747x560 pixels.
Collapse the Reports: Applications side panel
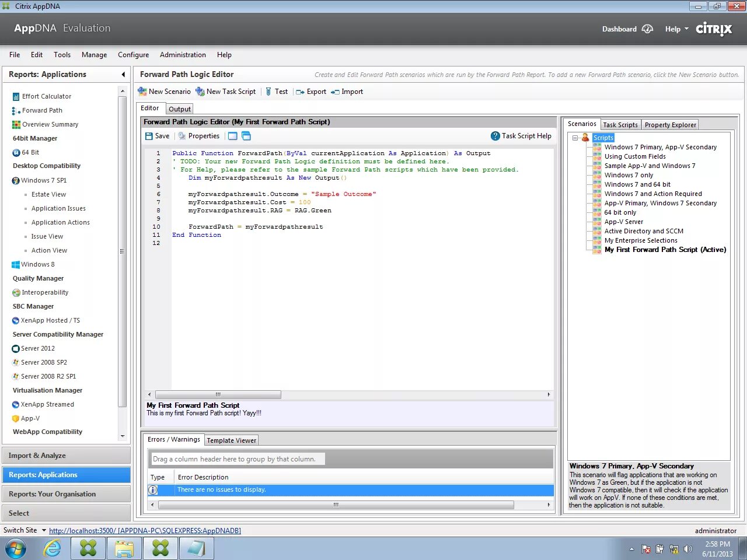point(123,75)
